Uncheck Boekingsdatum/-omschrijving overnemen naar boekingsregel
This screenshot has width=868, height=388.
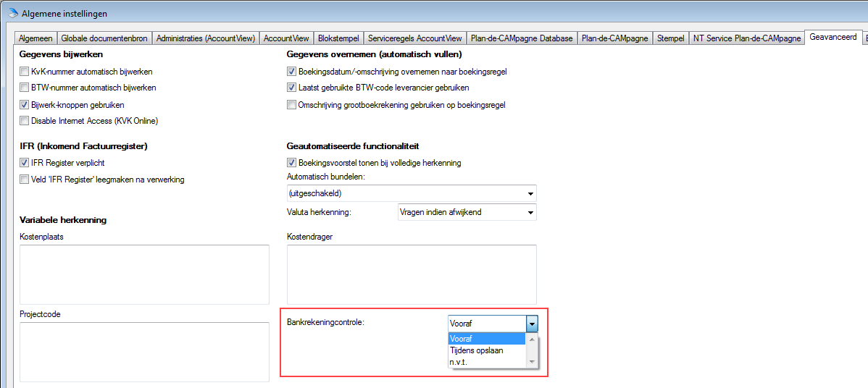pos(291,71)
